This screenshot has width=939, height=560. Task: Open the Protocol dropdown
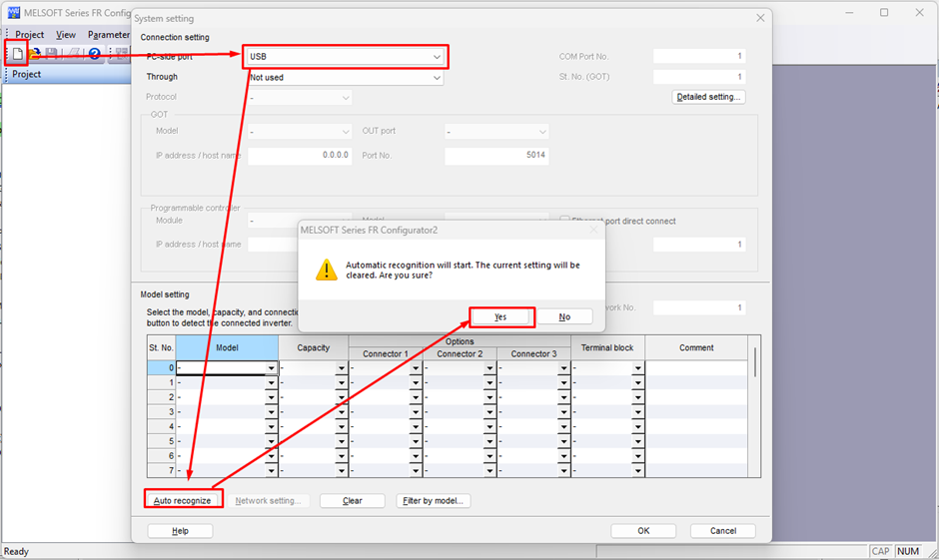point(300,97)
